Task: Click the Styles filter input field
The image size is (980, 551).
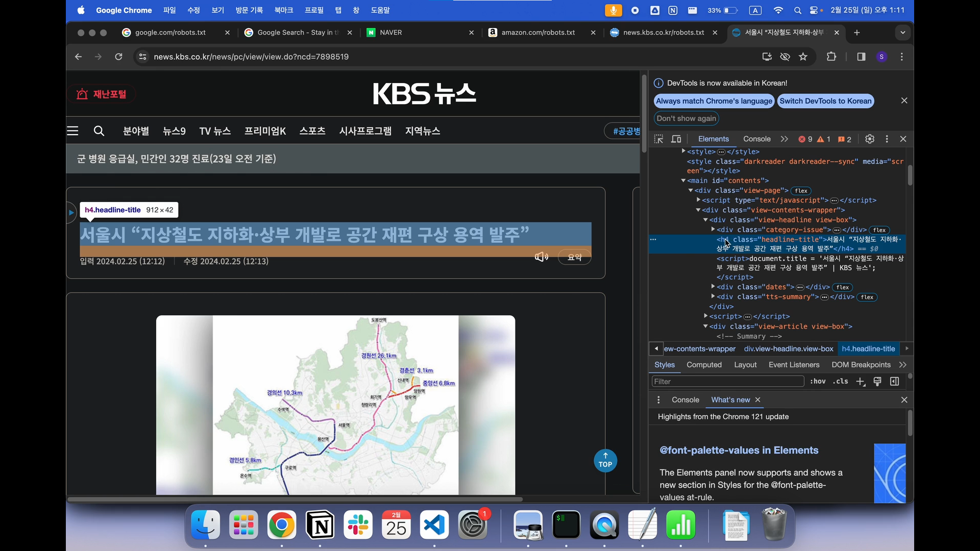Action: 727,382
